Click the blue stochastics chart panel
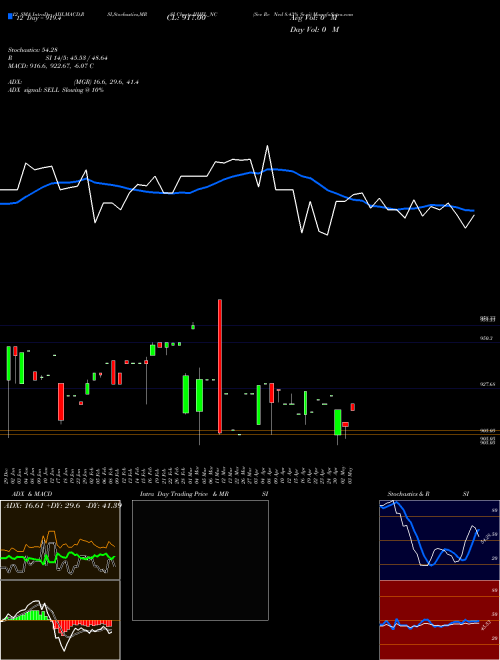The width and height of the screenshot is (500, 660). (x=439, y=540)
